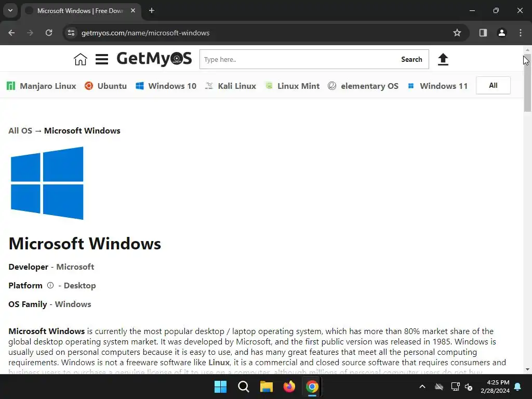Open the hamburger menu icon
The height and width of the screenshot is (399, 532).
[102, 59]
